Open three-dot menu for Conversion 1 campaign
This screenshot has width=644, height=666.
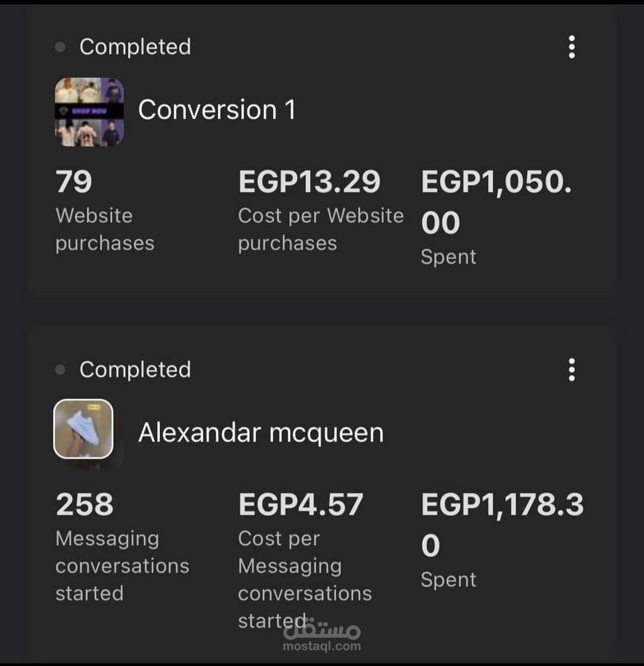pos(571,47)
